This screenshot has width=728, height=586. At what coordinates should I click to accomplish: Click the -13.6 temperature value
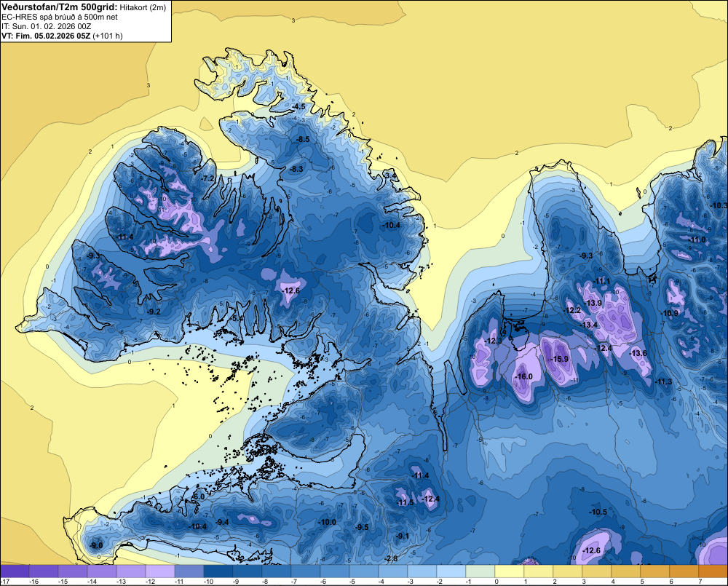(x=638, y=353)
